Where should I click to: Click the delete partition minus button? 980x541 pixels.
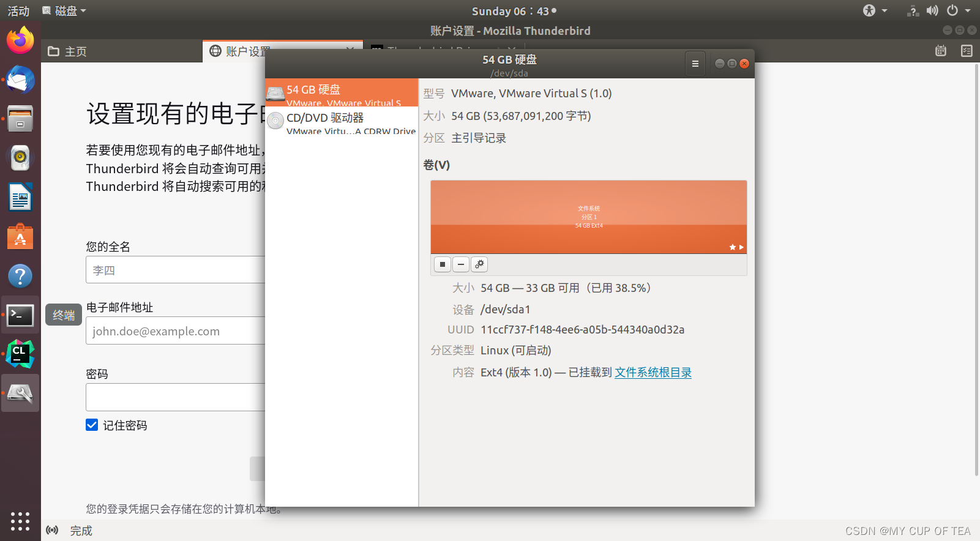pyautogui.click(x=461, y=264)
